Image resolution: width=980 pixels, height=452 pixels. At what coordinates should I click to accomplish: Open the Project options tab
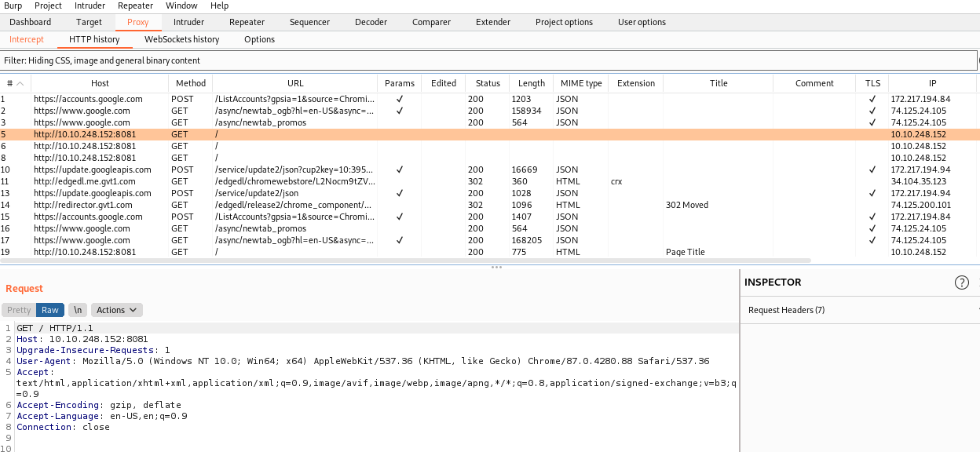[564, 22]
